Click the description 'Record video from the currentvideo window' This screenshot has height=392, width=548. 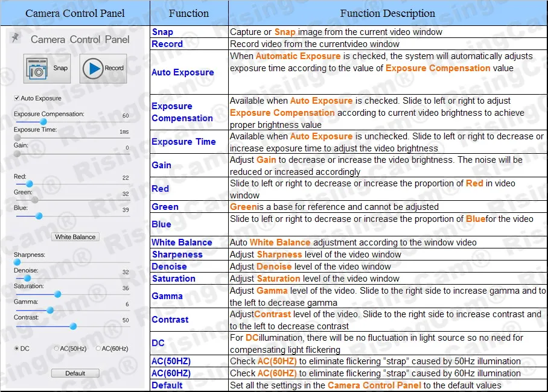point(314,44)
